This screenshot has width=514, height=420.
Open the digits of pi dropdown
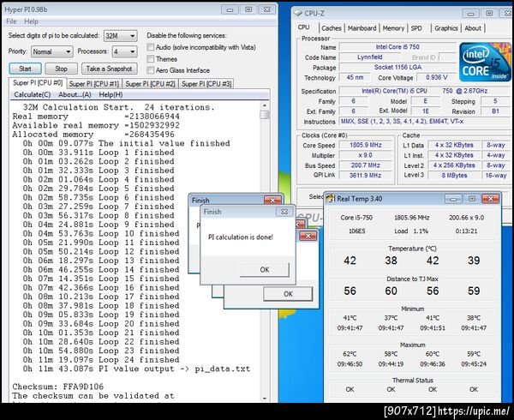[120, 36]
